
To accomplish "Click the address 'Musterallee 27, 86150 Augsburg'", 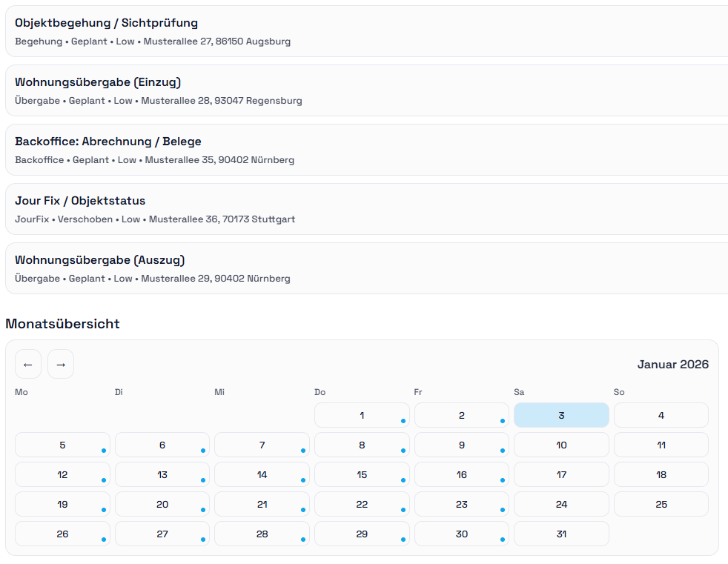I will point(216,42).
